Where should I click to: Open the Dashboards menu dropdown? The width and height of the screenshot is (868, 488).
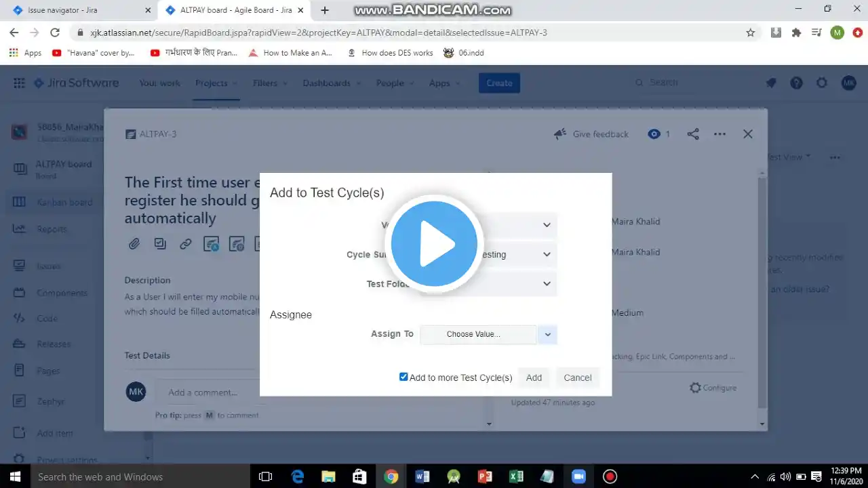pos(332,83)
